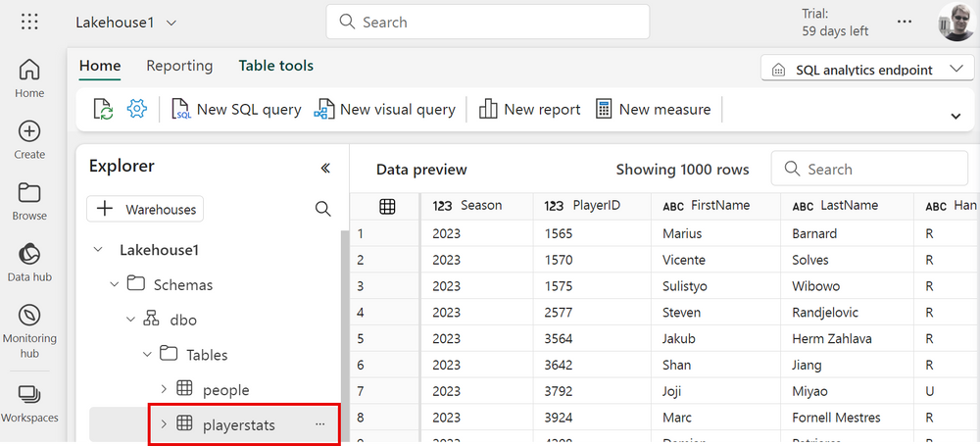Image resolution: width=980 pixels, height=446 pixels.
Task: Switch to the Table tools tab
Action: tap(275, 66)
